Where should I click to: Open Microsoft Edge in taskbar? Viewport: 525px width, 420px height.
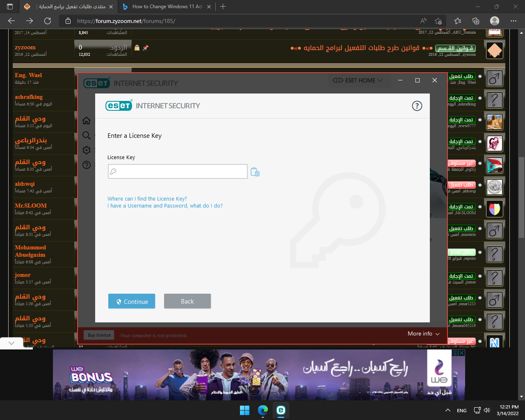point(262,410)
